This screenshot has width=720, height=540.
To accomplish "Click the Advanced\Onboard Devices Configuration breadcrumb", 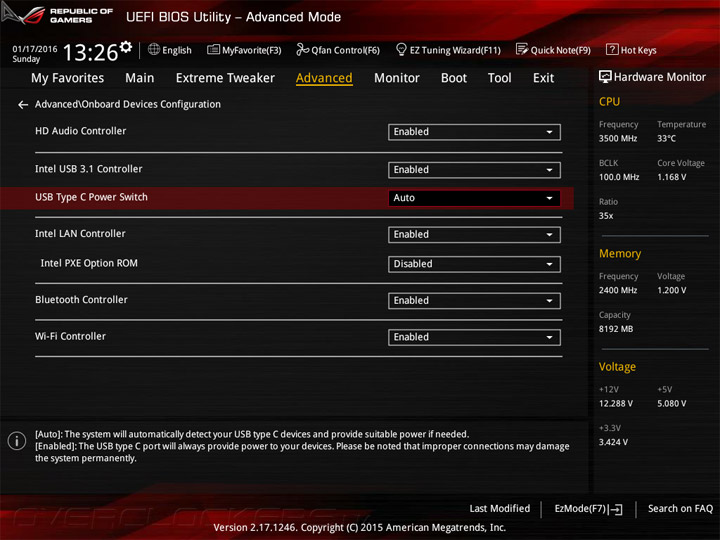I will [128, 104].
